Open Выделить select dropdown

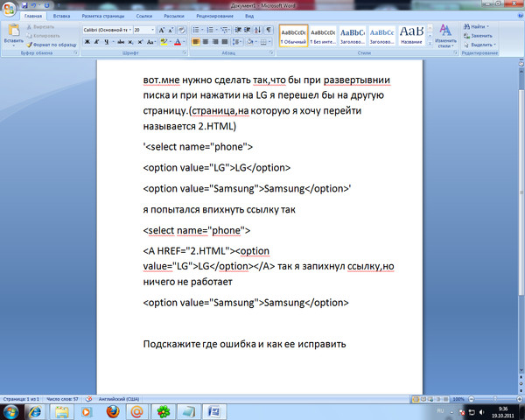click(494, 45)
